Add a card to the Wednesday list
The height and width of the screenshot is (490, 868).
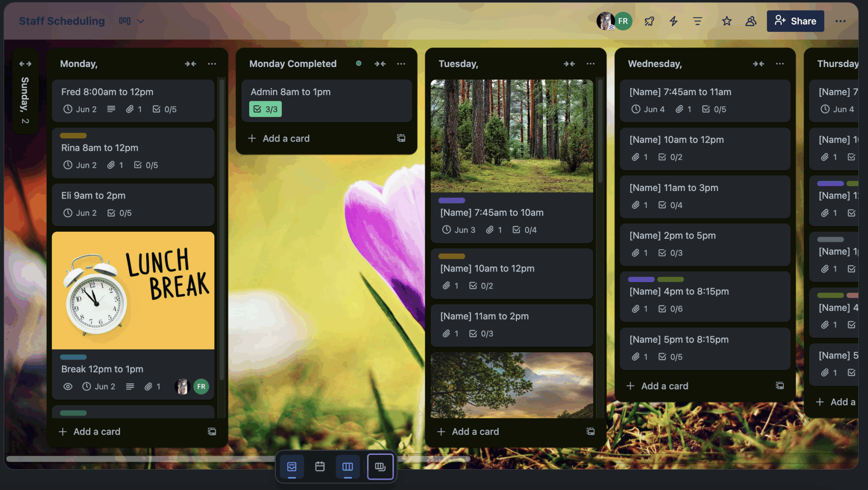tap(657, 386)
